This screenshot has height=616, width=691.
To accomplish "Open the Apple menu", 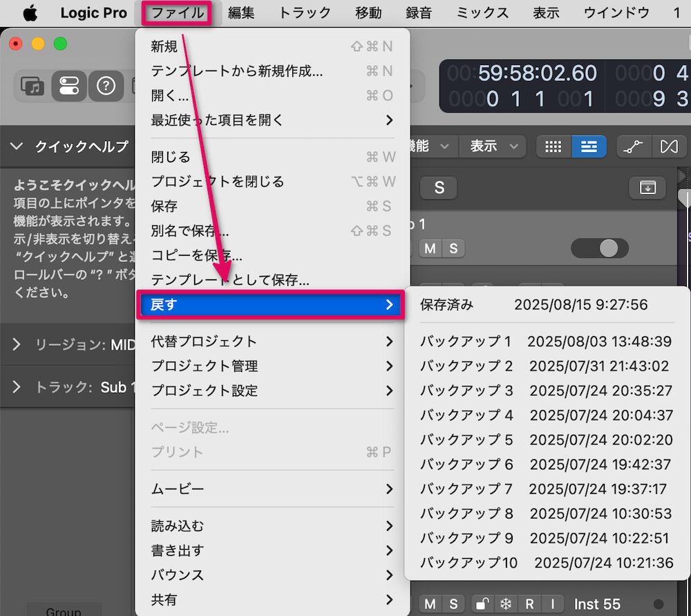I will pyautogui.click(x=30, y=13).
